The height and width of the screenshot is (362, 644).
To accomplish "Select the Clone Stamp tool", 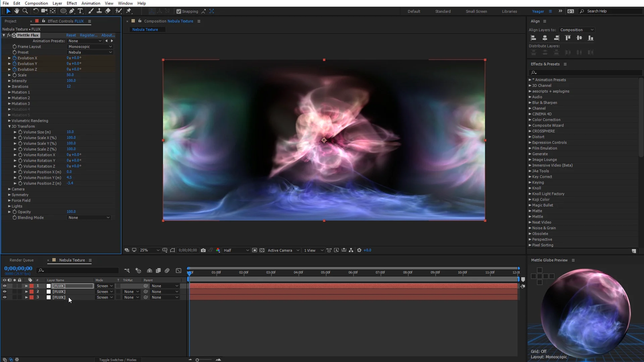I will pyautogui.click(x=99, y=11).
